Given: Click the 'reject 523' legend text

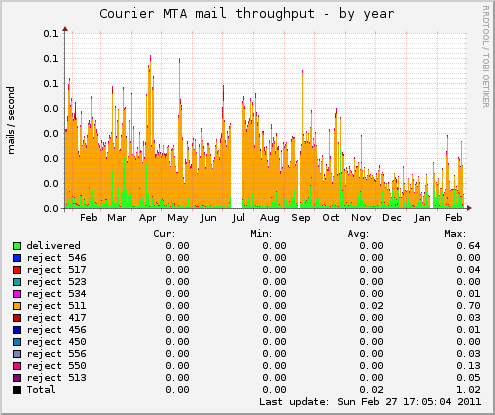Looking at the screenshot, I should tap(56, 282).
